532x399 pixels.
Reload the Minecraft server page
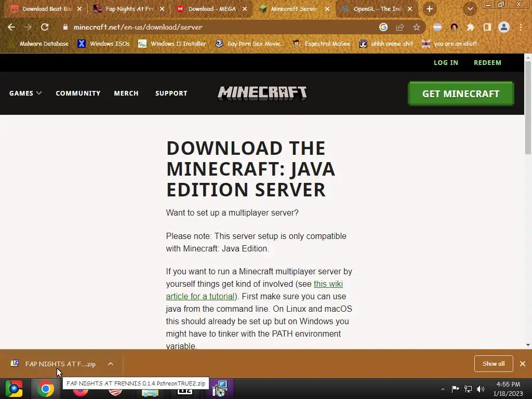pyautogui.click(x=45, y=27)
